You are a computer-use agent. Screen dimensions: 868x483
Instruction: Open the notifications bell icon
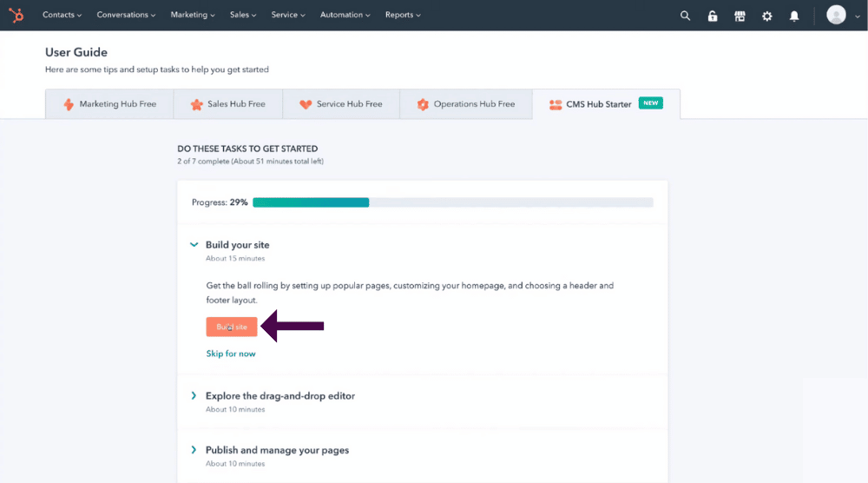[x=794, y=16]
